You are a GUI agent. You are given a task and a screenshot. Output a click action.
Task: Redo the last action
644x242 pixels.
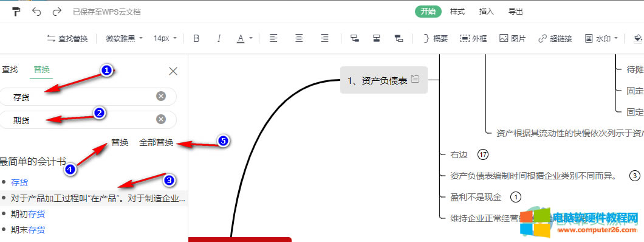(57, 12)
